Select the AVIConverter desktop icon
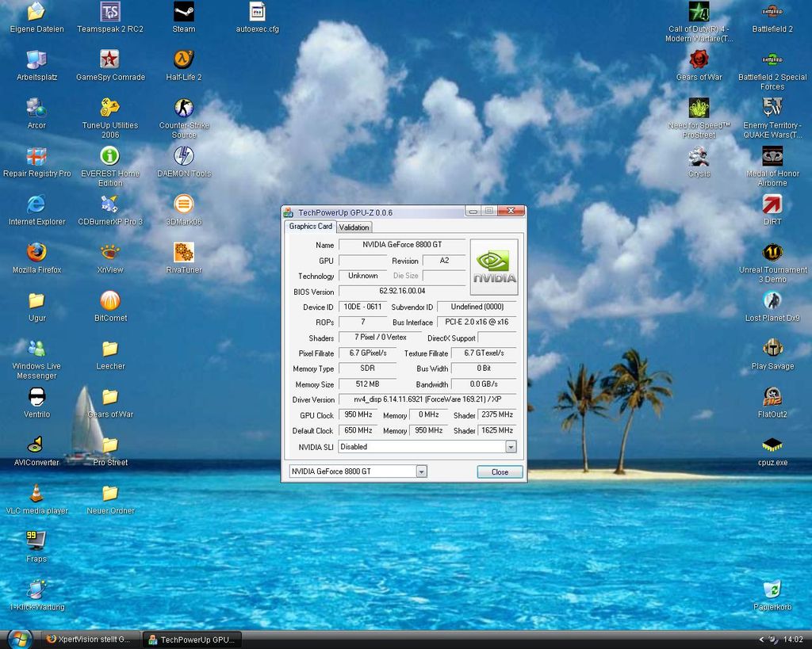 click(x=36, y=445)
